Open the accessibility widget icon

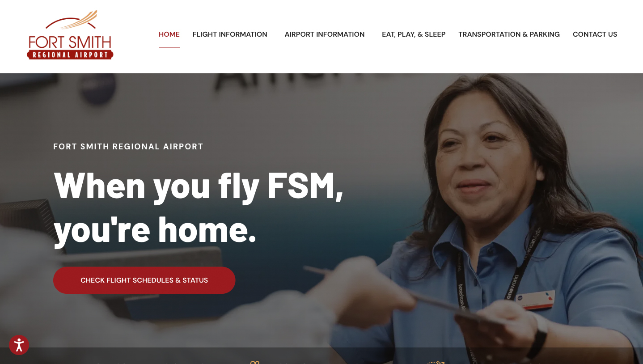coord(19,345)
